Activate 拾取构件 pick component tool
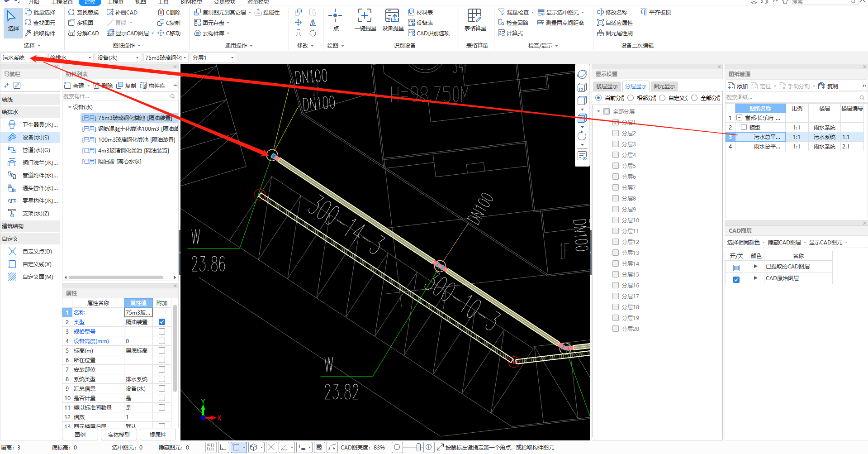This screenshot has height=454, width=868. (x=40, y=33)
